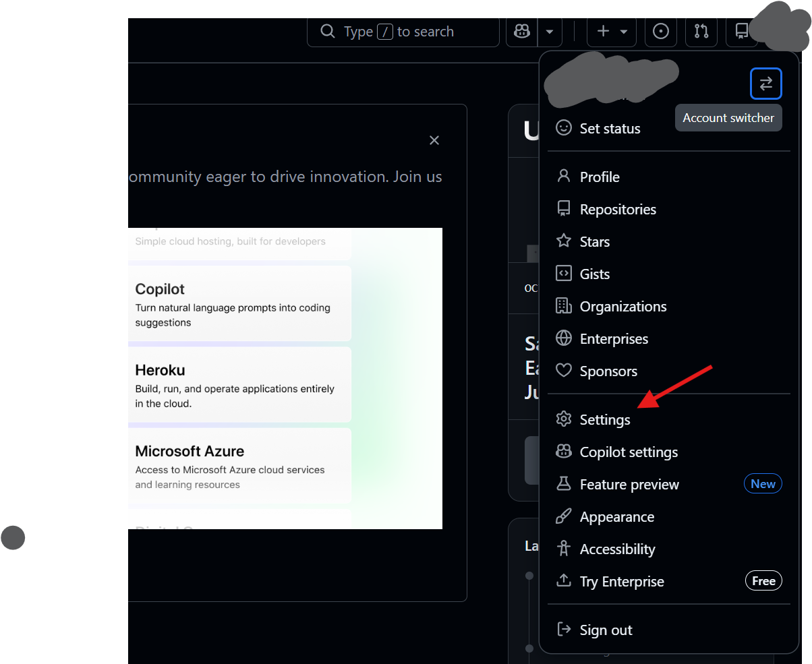This screenshot has width=812, height=664.
Task: Click the New badge on Feature preview
Action: point(763,484)
